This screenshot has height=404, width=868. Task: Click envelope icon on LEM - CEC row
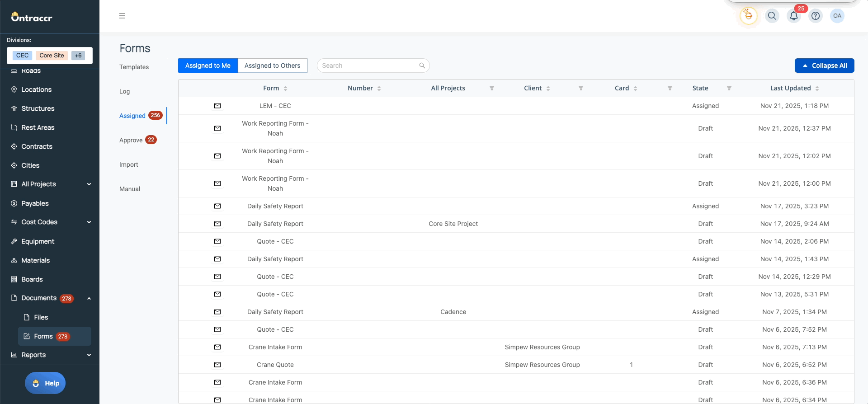pyautogui.click(x=217, y=106)
